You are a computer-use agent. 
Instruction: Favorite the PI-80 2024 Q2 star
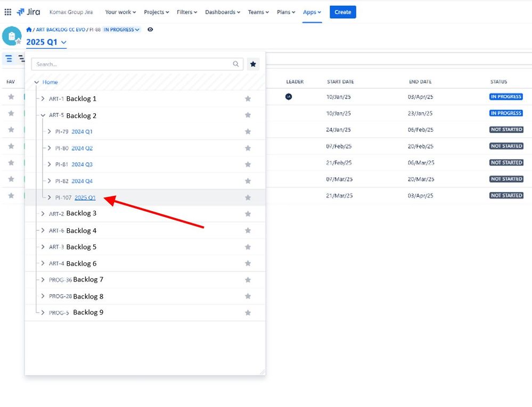coord(248,148)
